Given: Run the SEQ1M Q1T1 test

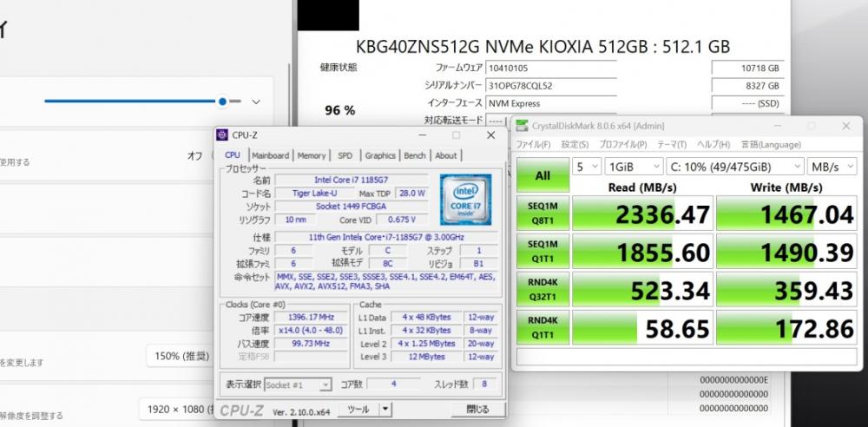Looking at the screenshot, I should pos(542,251).
